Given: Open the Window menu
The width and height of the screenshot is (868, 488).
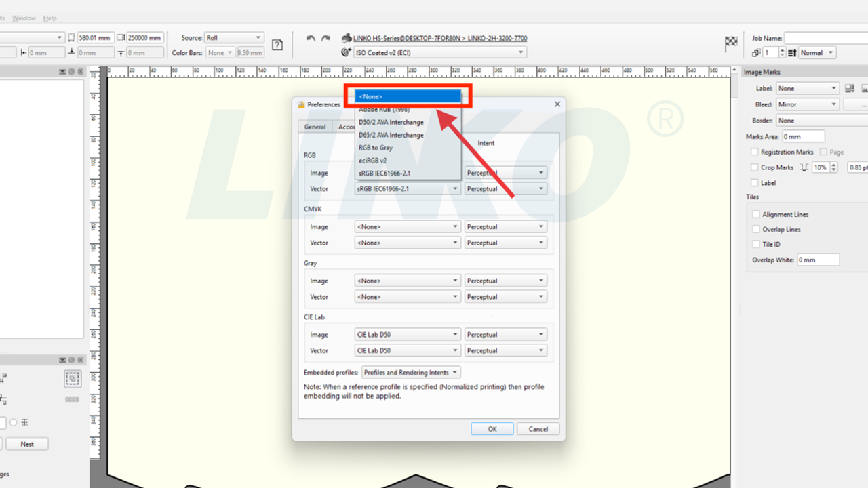Looking at the screenshot, I should click(x=24, y=18).
